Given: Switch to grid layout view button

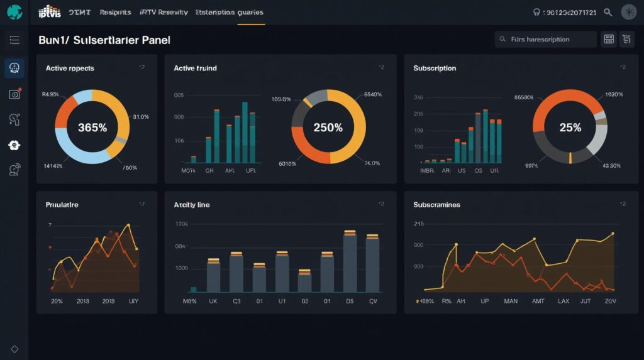Looking at the screenshot, I should click(x=609, y=40).
